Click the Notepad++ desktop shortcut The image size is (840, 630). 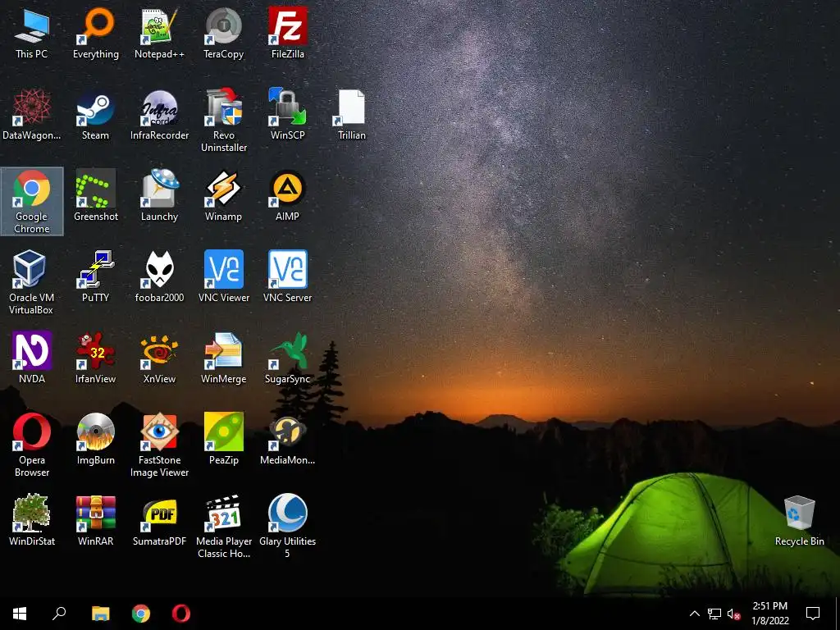coord(159,33)
